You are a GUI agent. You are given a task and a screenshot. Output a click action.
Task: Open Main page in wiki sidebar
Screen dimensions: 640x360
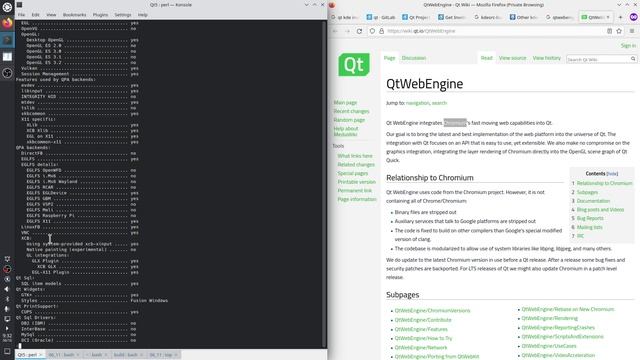click(x=345, y=102)
